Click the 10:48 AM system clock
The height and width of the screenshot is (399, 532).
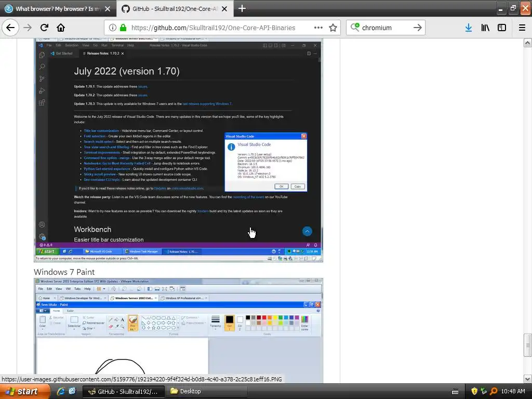513,392
